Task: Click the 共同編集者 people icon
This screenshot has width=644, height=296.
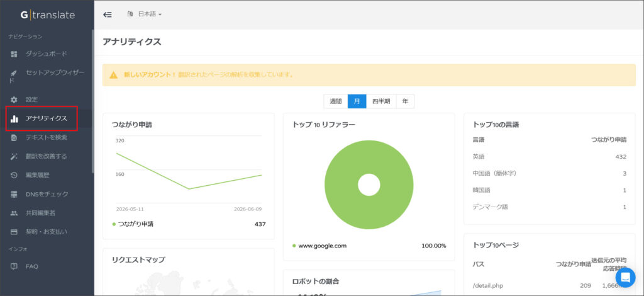Action: tap(14, 213)
